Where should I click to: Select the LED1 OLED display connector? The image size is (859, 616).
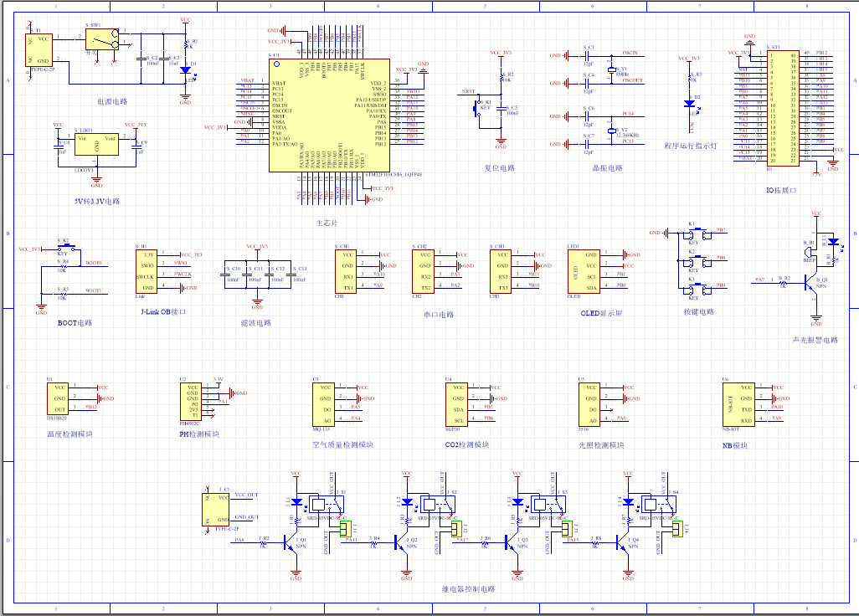coord(584,271)
